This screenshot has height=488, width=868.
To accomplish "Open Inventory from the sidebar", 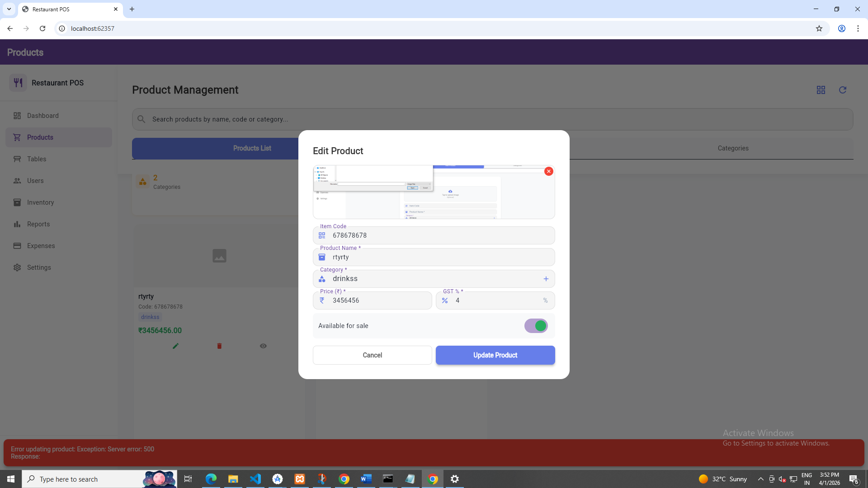I will [40, 202].
